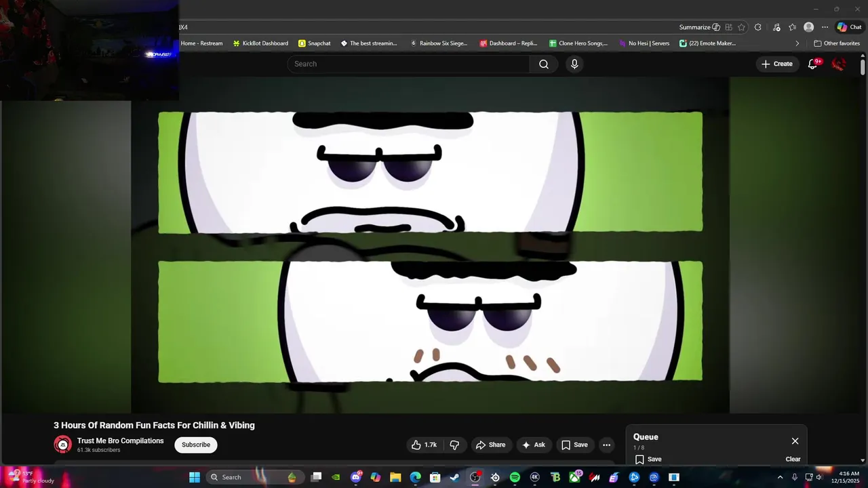Add this page to favorites star

(x=741, y=27)
